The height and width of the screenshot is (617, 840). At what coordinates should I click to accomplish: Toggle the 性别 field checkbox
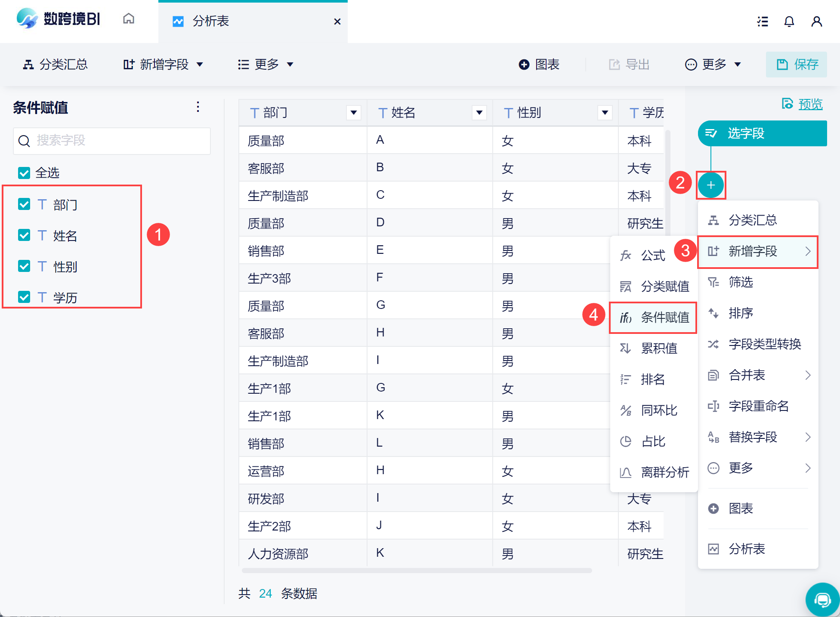click(x=24, y=266)
